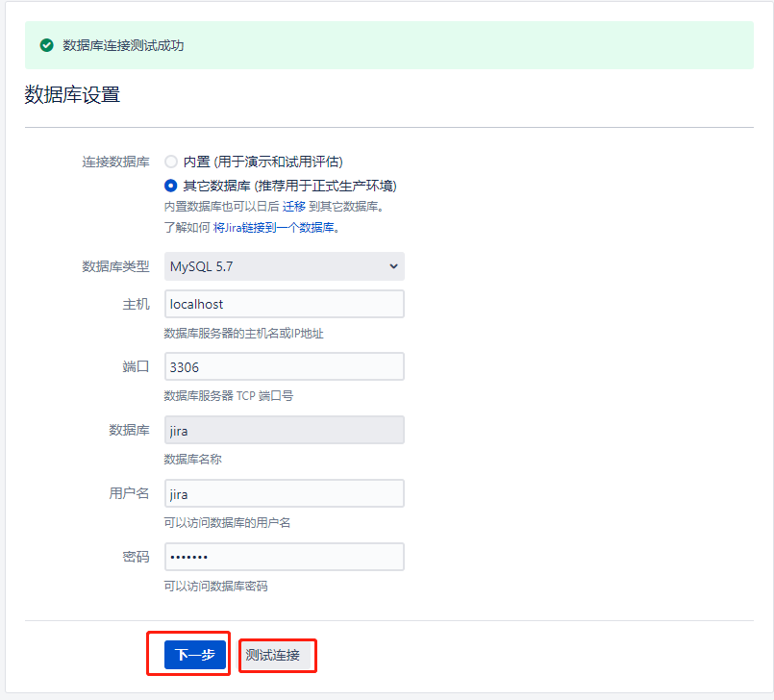Click the 连接数据库 label
This screenshot has width=774, height=700.
pos(115,162)
